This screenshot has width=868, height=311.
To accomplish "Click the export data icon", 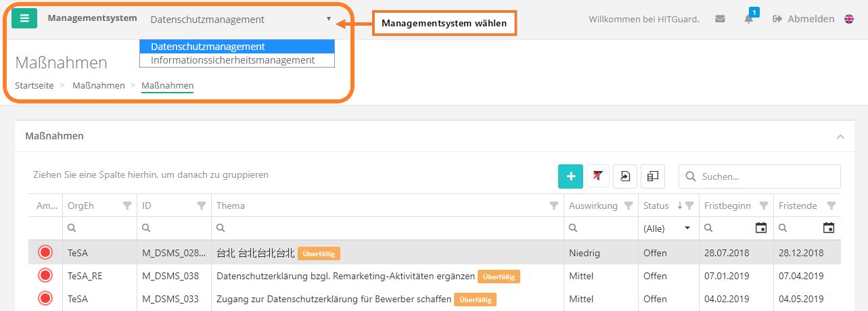I will click(625, 176).
